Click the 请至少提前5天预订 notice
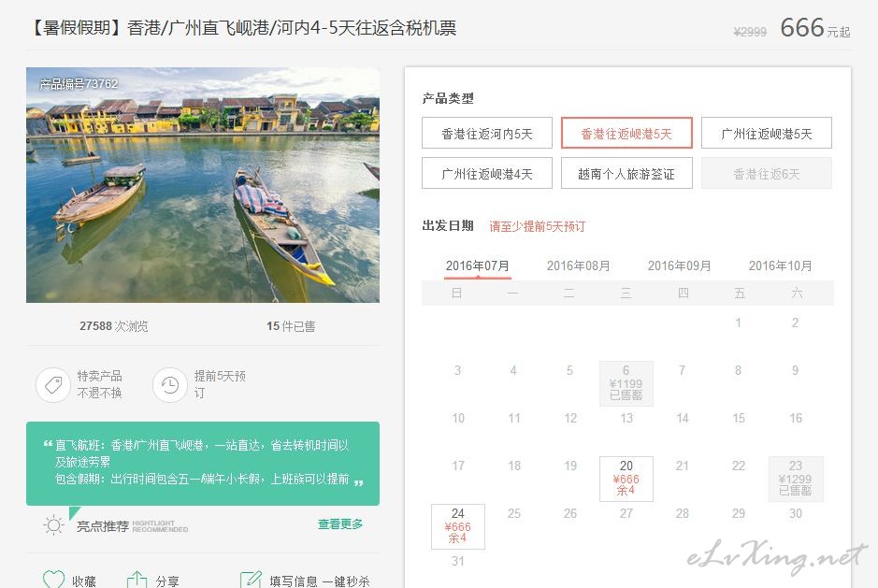Viewport: 878px width, 588px height. pos(538,226)
